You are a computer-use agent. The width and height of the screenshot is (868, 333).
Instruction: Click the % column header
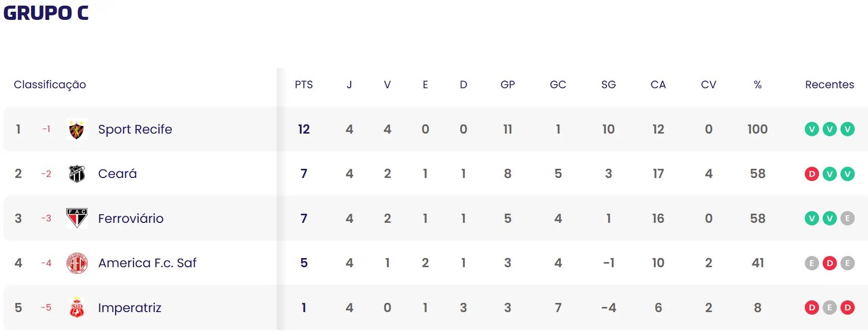[757, 85]
